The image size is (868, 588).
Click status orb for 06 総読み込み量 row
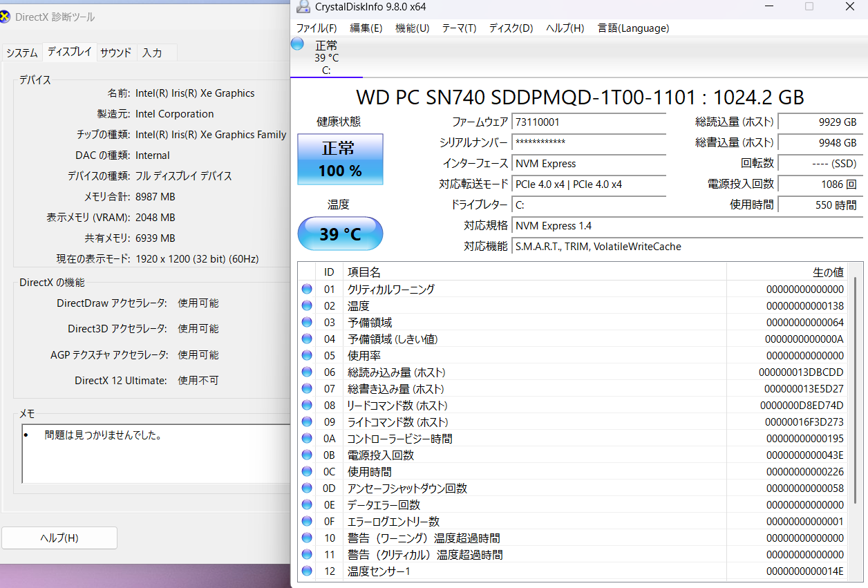tap(307, 372)
